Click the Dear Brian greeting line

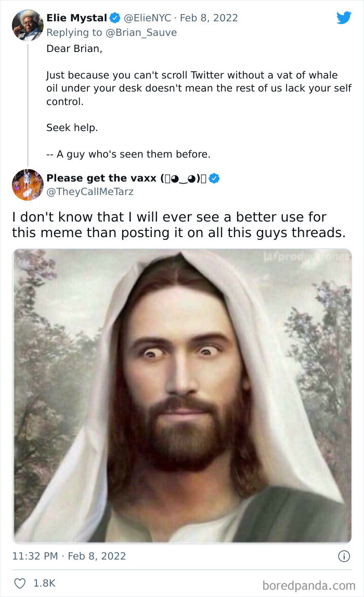click(x=70, y=48)
